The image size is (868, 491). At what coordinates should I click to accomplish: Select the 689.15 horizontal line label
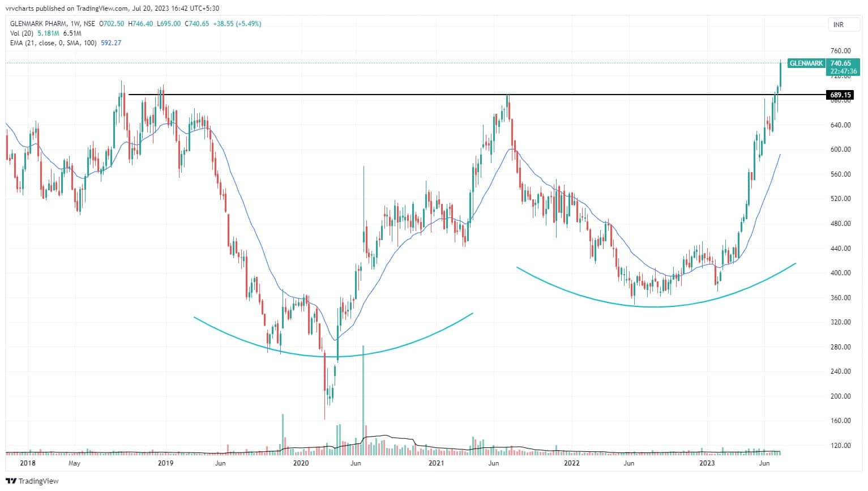[840, 95]
